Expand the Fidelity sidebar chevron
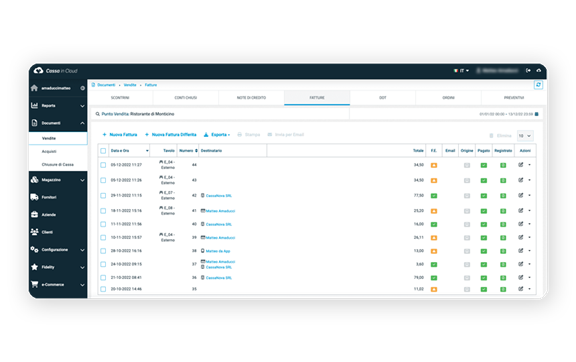The image size is (576, 362). tap(82, 267)
